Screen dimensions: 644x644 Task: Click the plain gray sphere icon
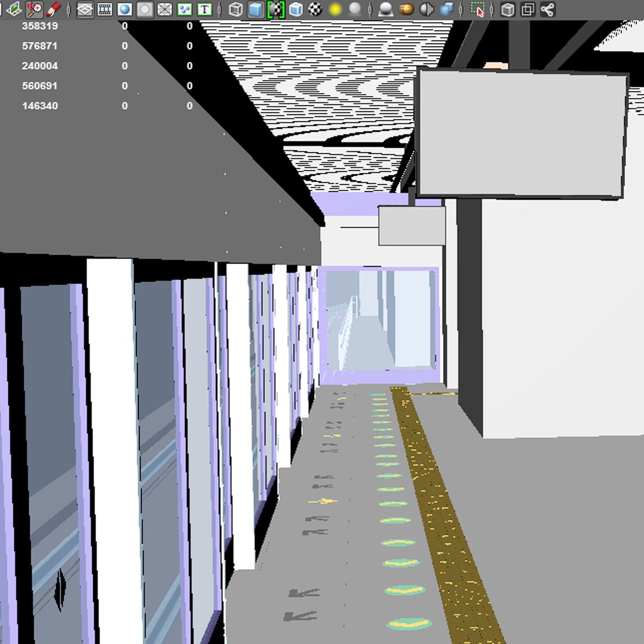[355, 9]
